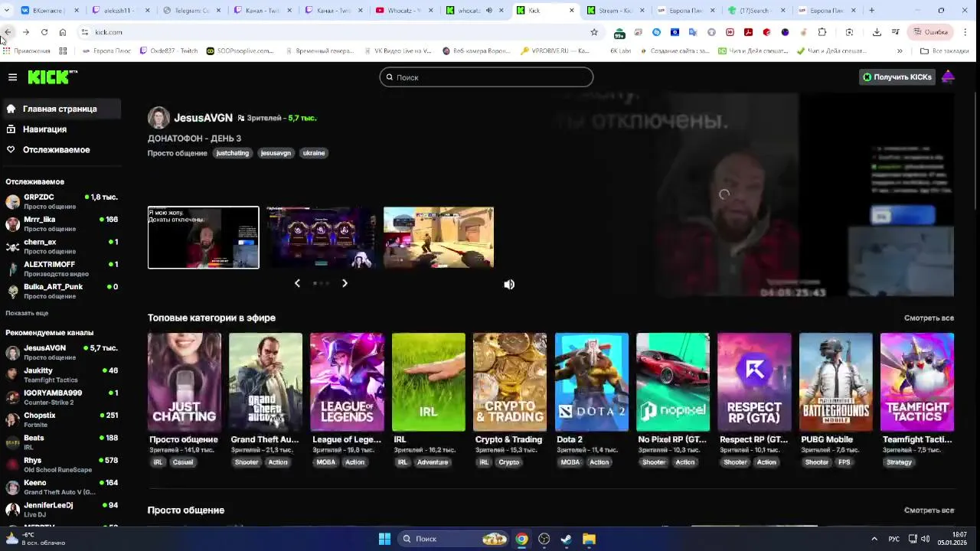Image resolution: width=980 pixels, height=551 pixels.
Task: Open Chrome from the taskbar
Action: pyautogui.click(x=521, y=539)
